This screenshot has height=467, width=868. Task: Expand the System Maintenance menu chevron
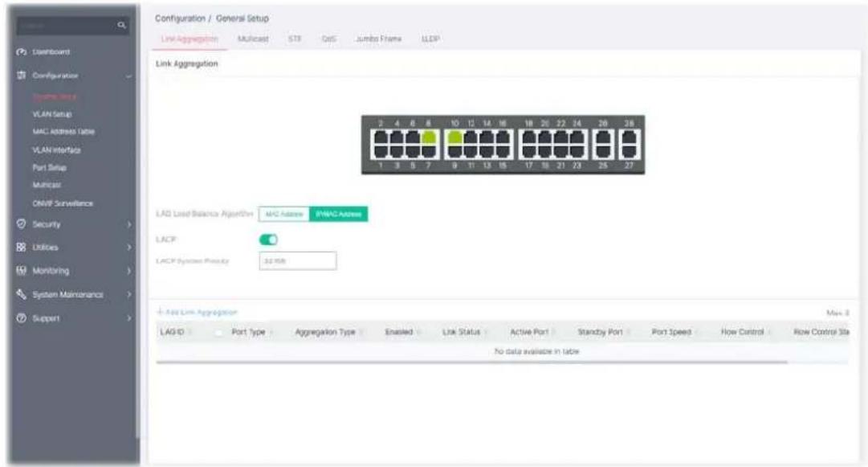pyautogui.click(x=129, y=295)
